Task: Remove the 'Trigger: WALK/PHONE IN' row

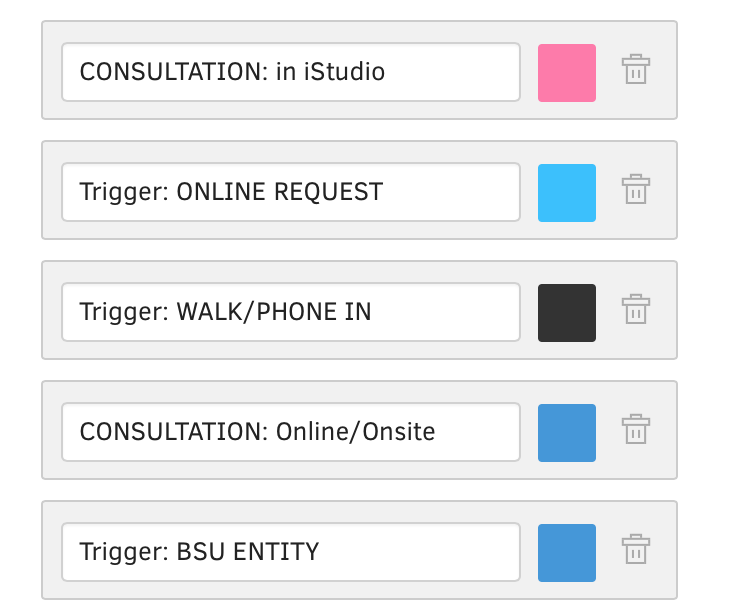Action: (x=636, y=310)
